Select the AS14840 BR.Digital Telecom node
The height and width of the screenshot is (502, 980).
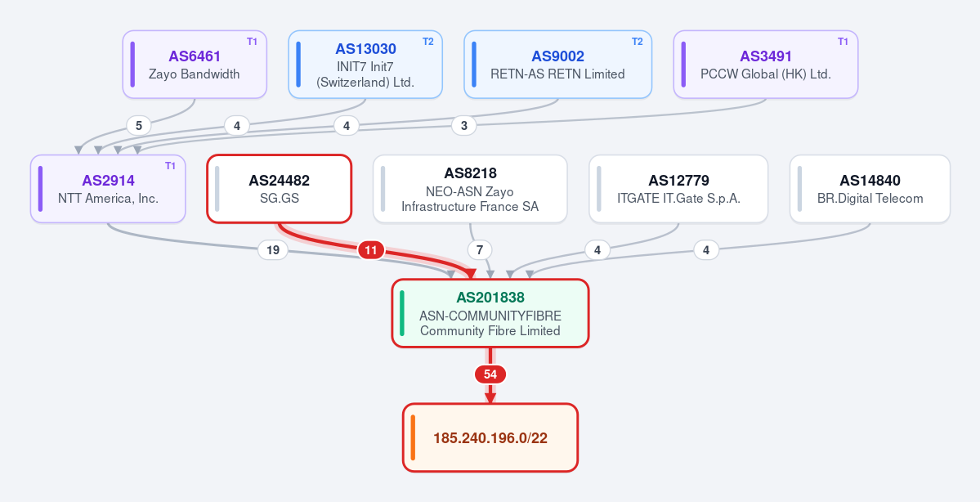coord(870,189)
